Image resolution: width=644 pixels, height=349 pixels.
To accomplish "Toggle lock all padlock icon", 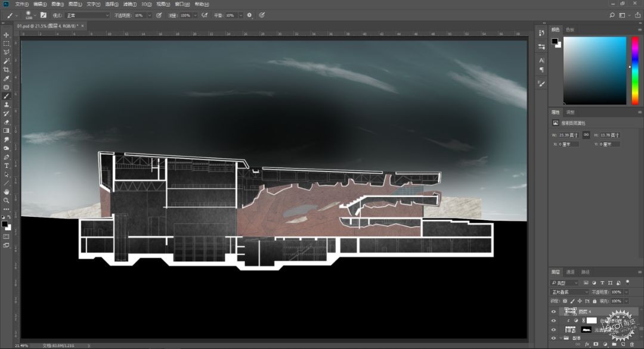I will tap(595, 301).
